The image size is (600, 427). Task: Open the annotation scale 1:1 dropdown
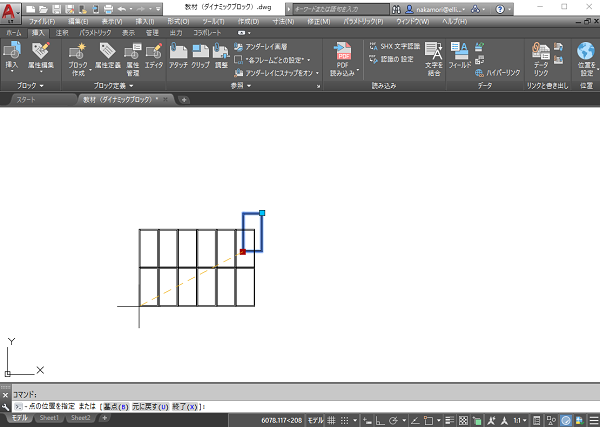pos(519,420)
